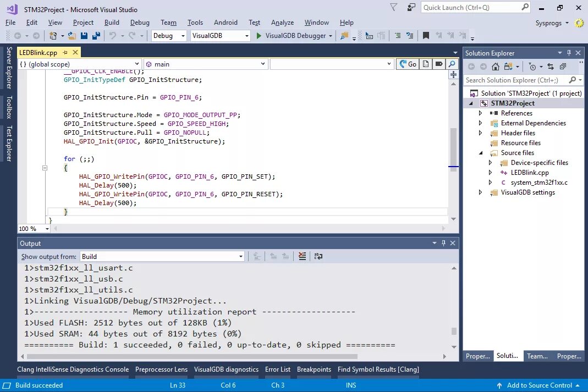Click the code editor vertical scrollbar thumb
Viewport: 588px width, 392px height.
(x=453, y=149)
